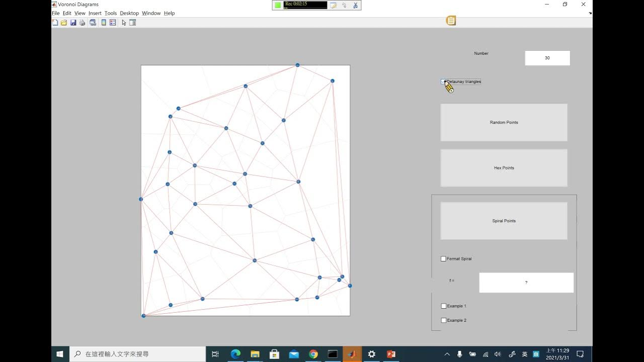Open Microsoft Store from the taskbar
The width and height of the screenshot is (644, 362).
(274, 354)
